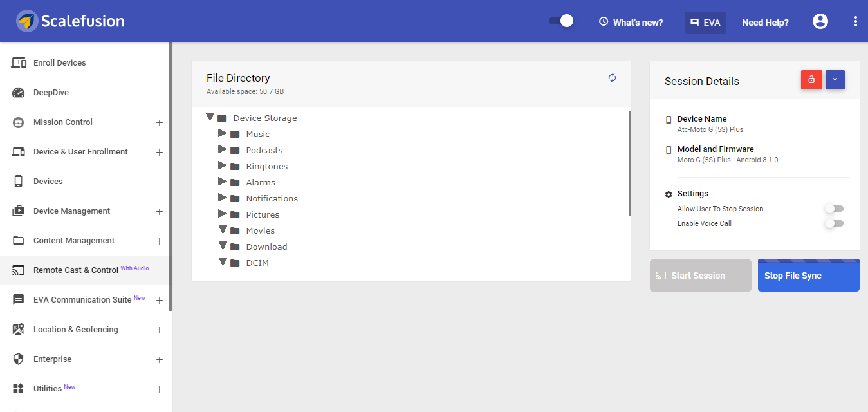
Task: Expand Device Management with plus sign
Action: pos(160,212)
